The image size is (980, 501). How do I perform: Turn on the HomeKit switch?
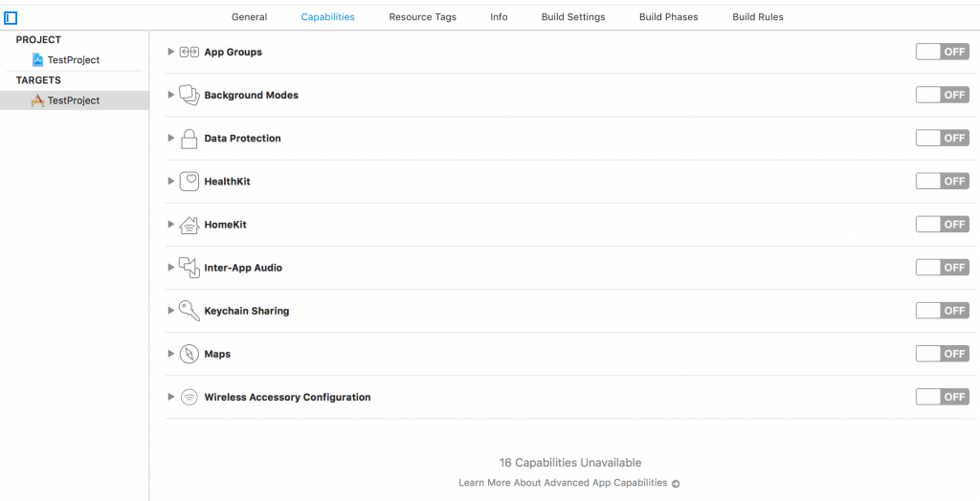pyautogui.click(x=943, y=225)
